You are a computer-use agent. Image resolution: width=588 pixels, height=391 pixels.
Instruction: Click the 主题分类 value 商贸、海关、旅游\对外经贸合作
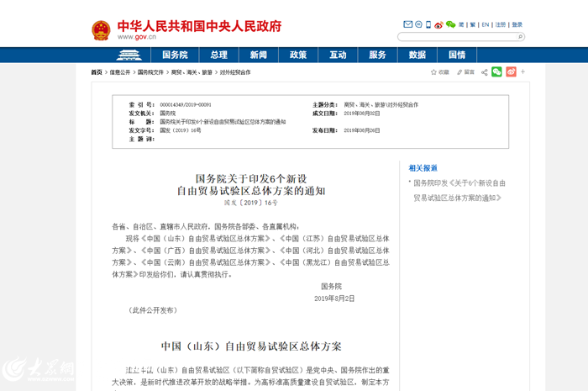point(381,105)
